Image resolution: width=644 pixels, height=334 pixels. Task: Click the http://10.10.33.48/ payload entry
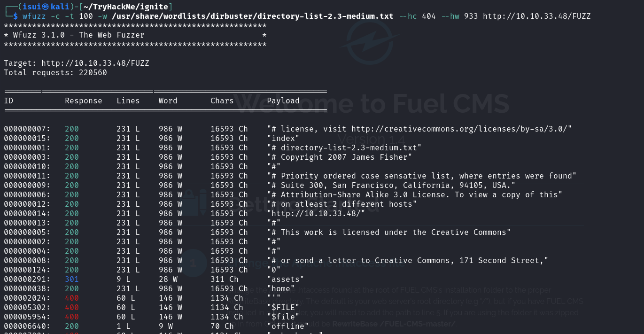pos(316,213)
